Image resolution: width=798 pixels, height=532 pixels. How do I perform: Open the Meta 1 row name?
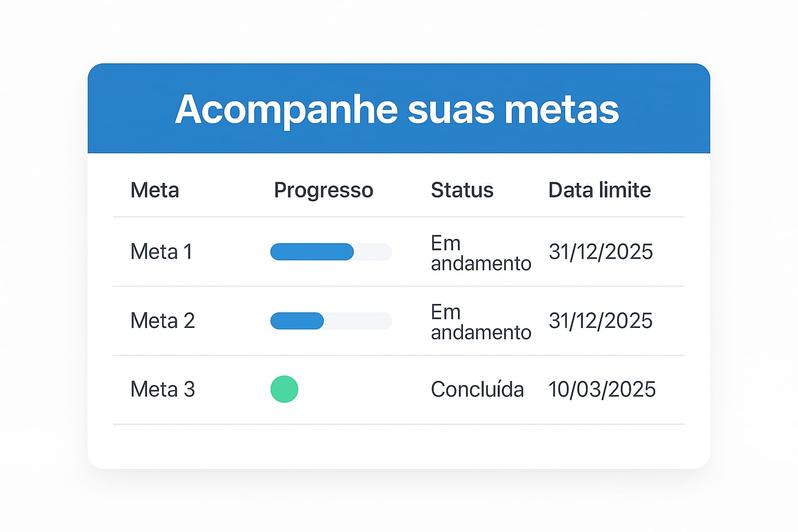tap(162, 252)
